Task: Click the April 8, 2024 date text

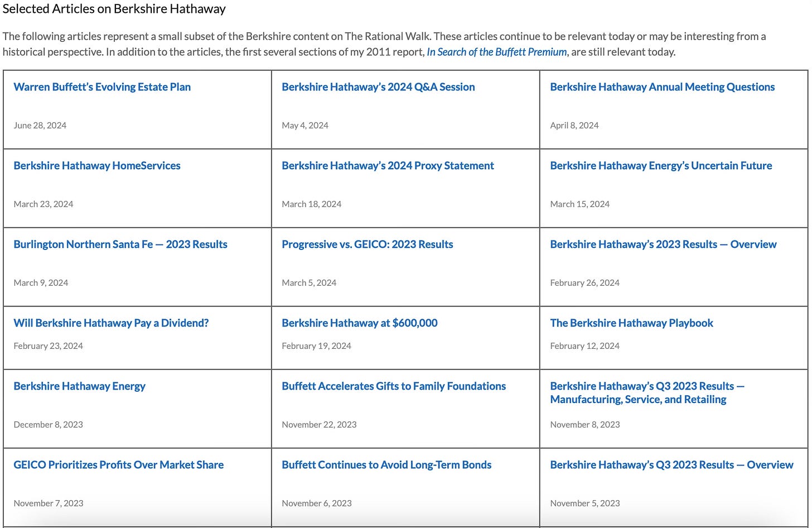Action: [574, 126]
